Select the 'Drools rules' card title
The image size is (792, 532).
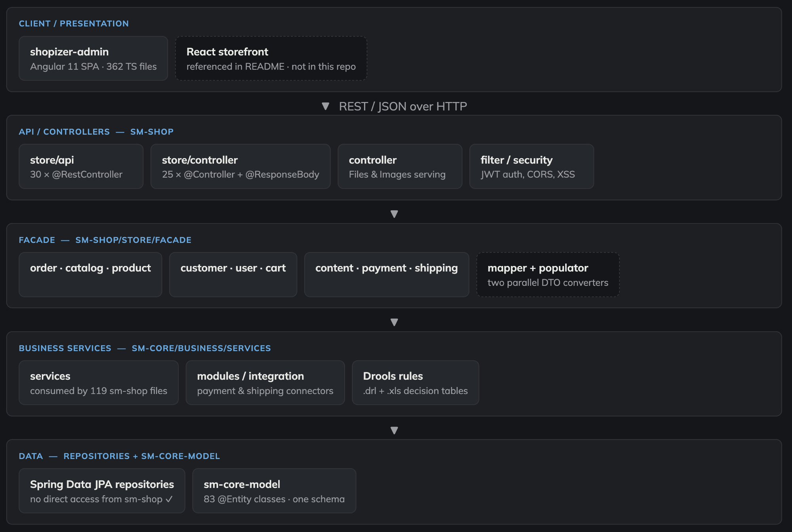pos(393,376)
